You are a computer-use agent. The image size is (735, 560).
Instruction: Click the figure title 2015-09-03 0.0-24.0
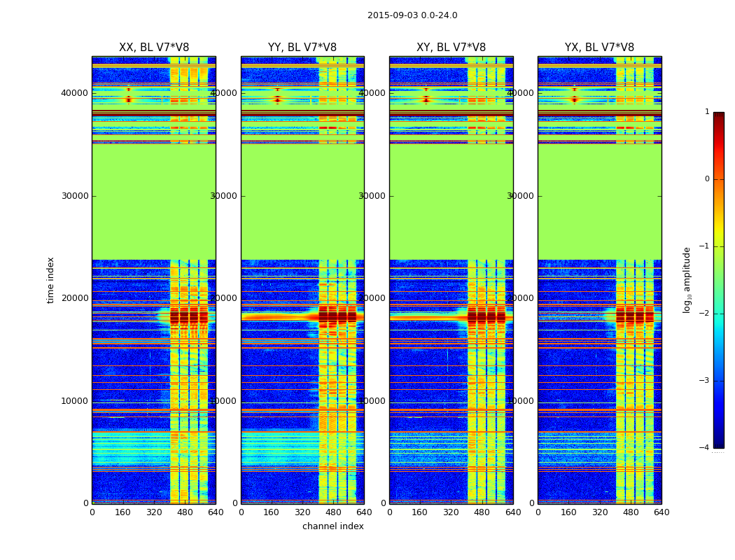point(412,15)
